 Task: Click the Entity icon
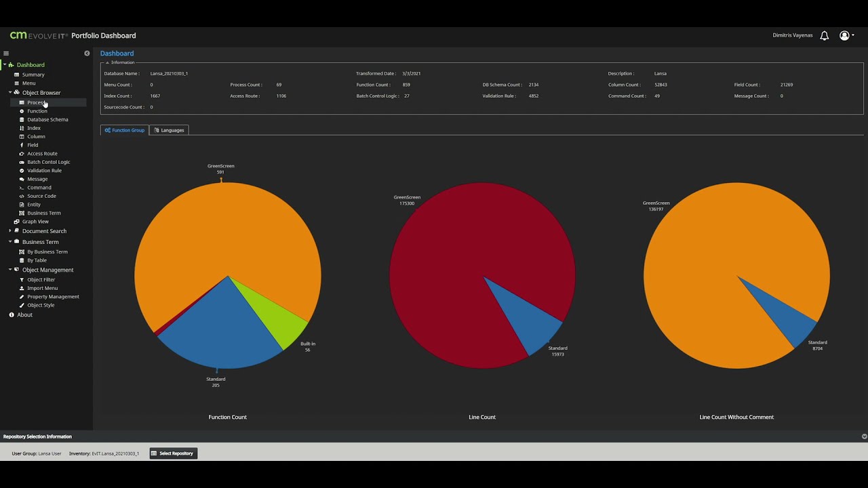pyautogui.click(x=22, y=204)
